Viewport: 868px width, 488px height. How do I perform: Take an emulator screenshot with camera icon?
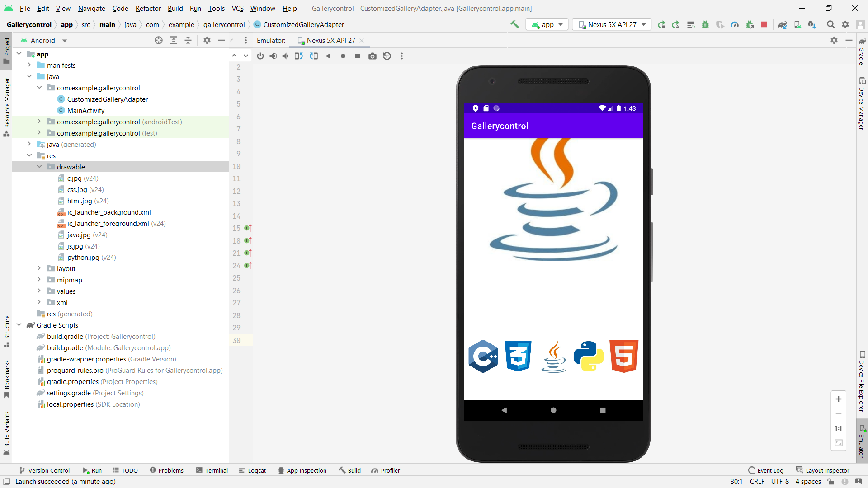pyautogui.click(x=372, y=56)
